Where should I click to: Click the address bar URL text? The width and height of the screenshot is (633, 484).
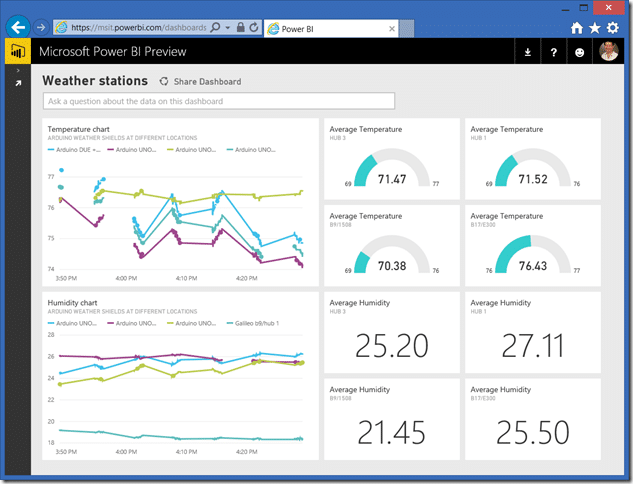pyautogui.click(x=138, y=27)
